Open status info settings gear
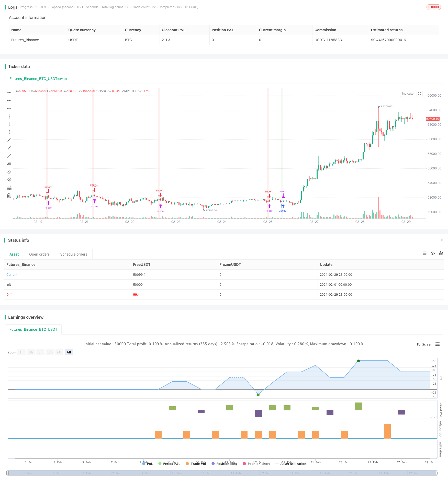448x483 pixels. coord(441,253)
